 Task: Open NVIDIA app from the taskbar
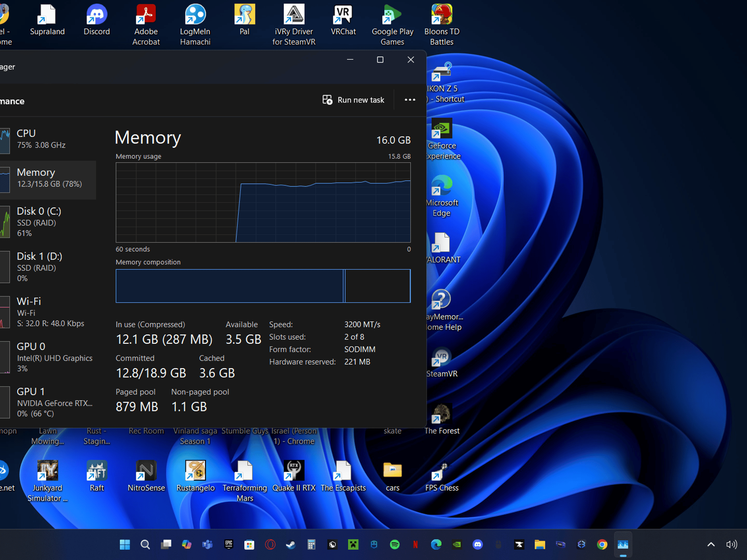click(x=457, y=544)
